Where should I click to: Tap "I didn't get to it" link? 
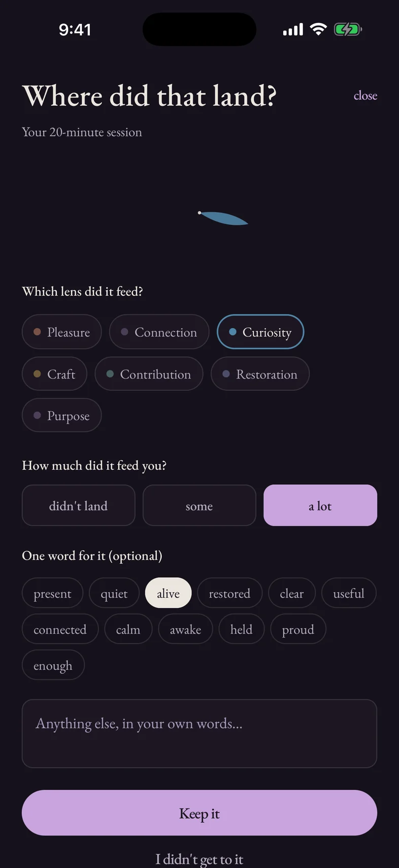coord(199,859)
